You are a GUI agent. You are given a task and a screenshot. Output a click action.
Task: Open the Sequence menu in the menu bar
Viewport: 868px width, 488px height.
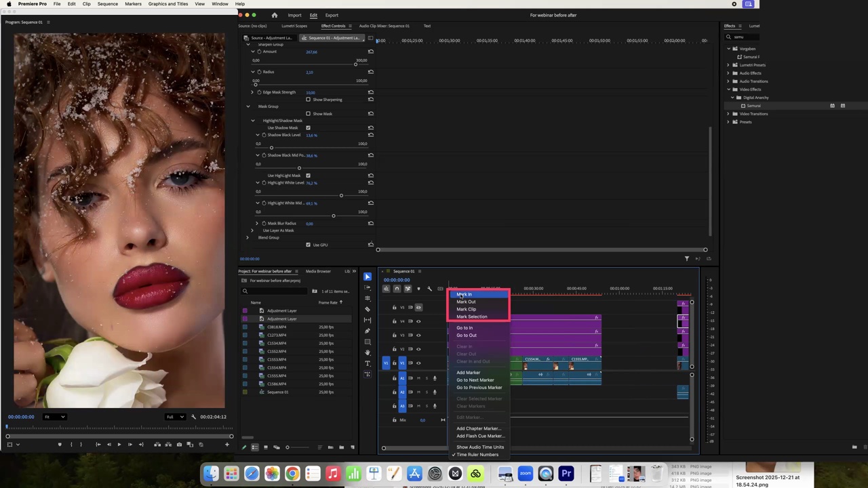pyautogui.click(x=107, y=4)
